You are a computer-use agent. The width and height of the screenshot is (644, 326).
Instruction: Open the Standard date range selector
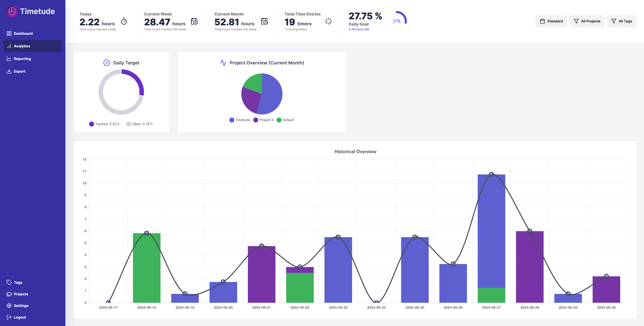click(x=551, y=21)
